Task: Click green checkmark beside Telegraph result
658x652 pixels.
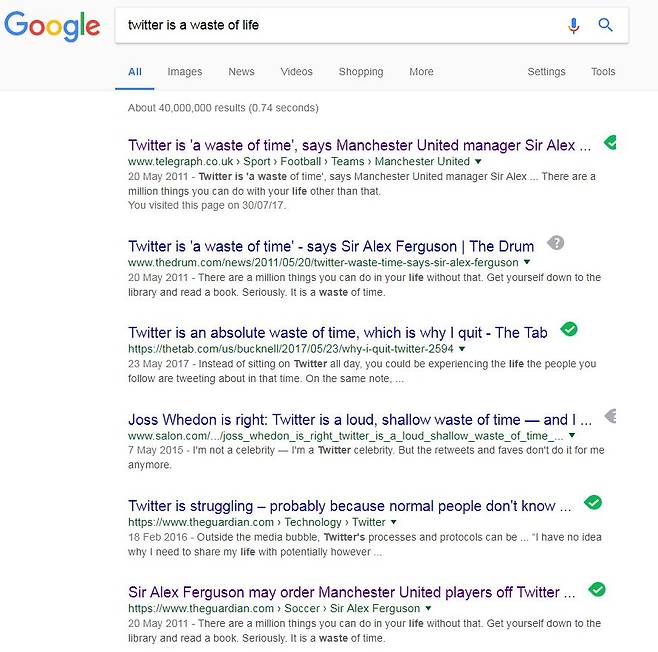Action: click(610, 144)
